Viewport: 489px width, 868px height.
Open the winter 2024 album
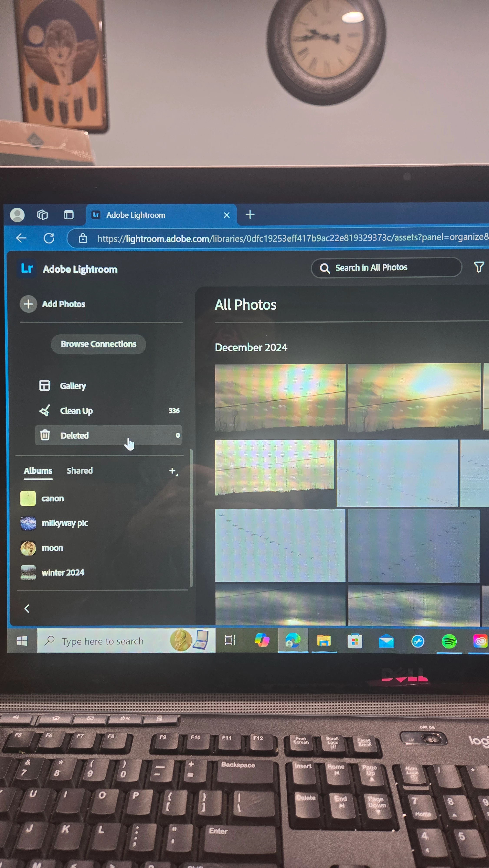(63, 572)
